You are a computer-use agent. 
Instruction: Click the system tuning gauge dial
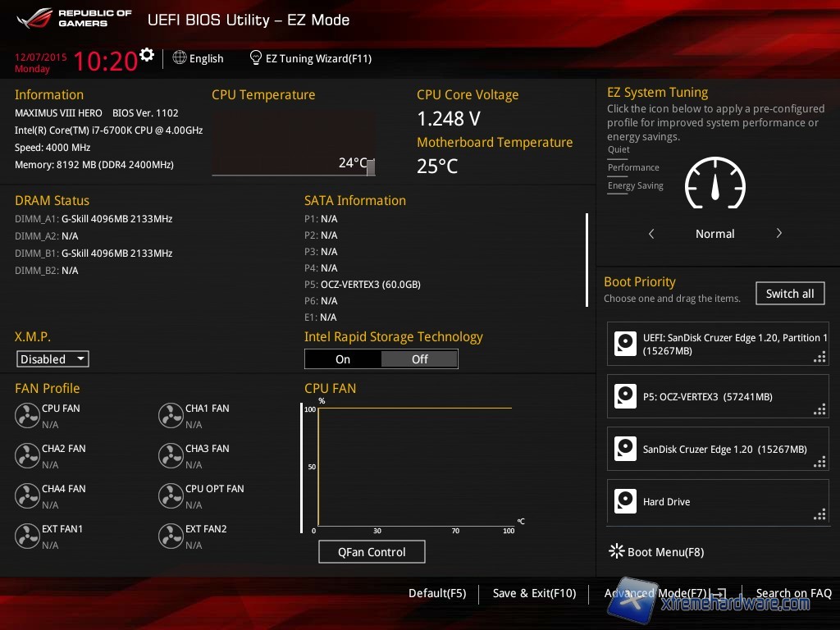(x=714, y=184)
